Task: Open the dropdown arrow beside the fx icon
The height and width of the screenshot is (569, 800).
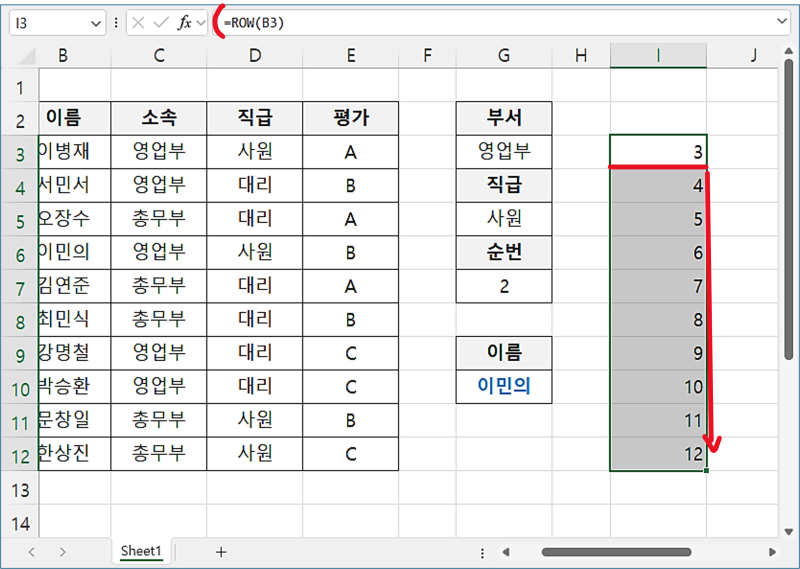Action: (x=201, y=22)
